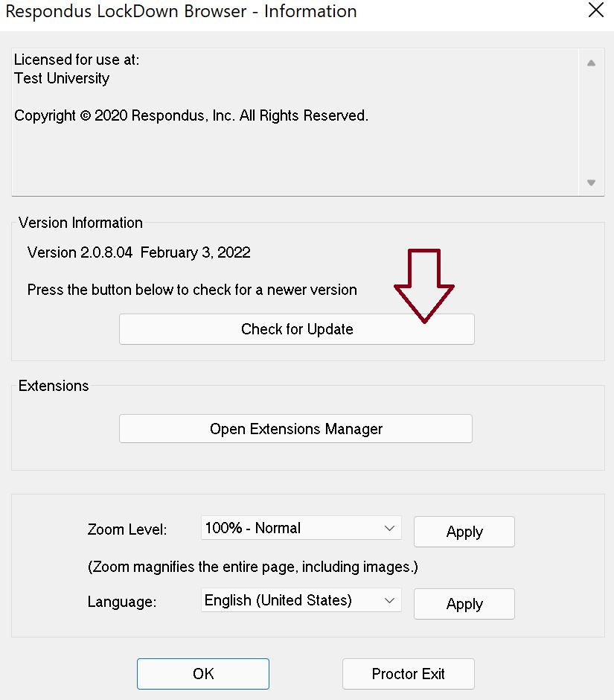Click the Proctor Exit button
The height and width of the screenshot is (700, 614).
coord(409,674)
